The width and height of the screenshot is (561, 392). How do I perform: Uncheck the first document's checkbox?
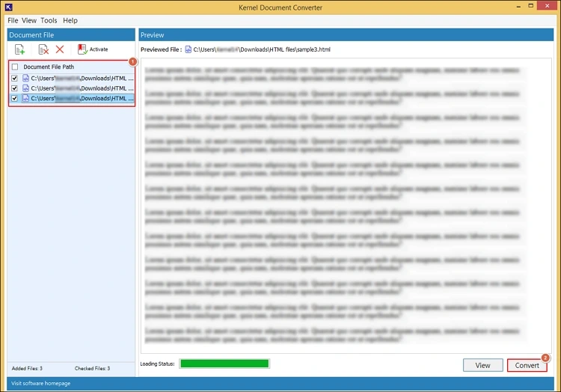15,78
